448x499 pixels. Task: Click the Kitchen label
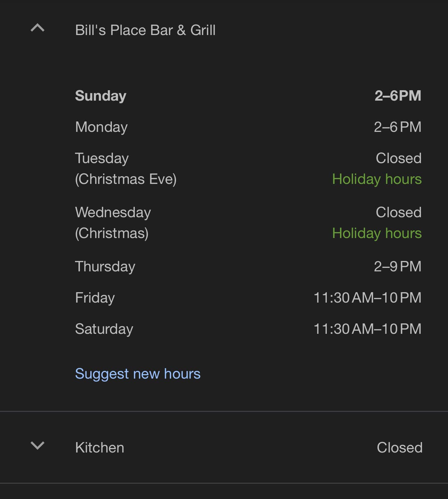pos(100,448)
